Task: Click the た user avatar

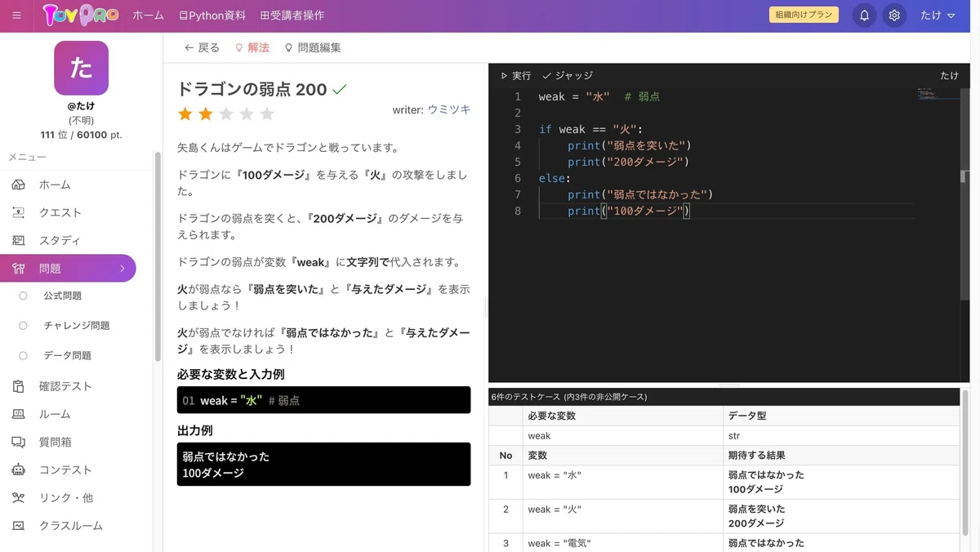Action: 81,68
